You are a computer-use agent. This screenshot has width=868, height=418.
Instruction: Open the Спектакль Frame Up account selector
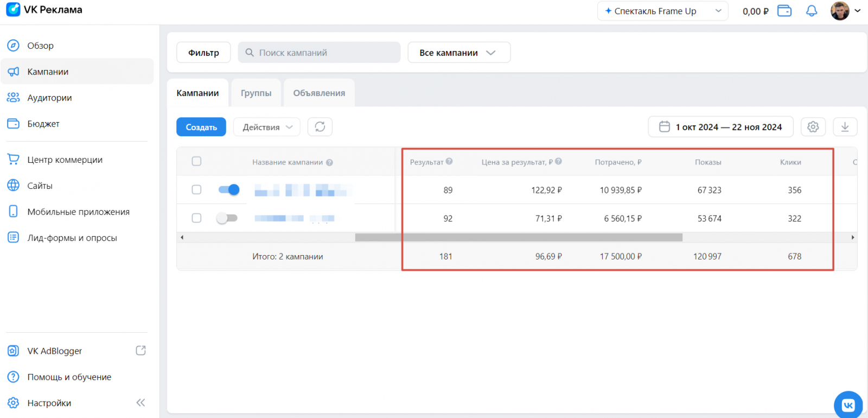pos(662,11)
